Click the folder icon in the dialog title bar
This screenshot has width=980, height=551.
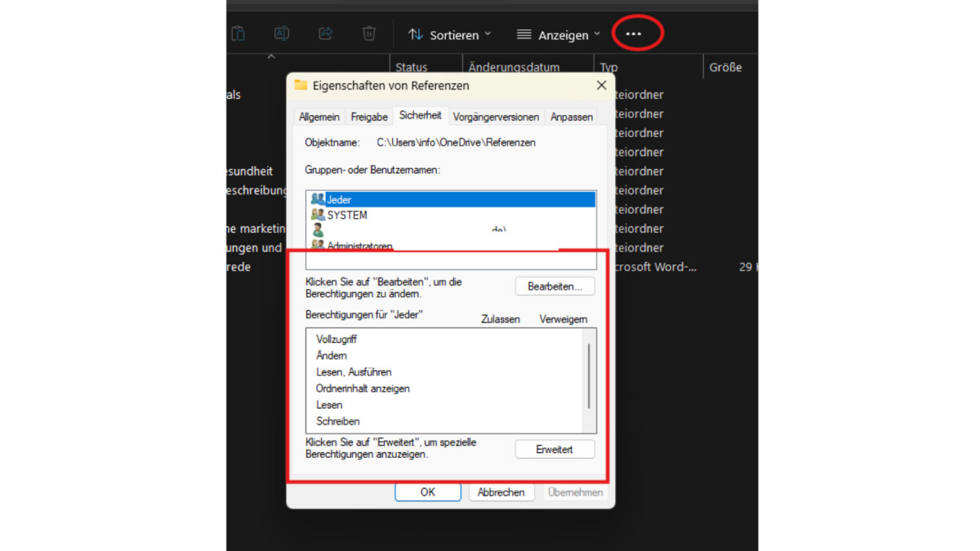pos(301,85)
